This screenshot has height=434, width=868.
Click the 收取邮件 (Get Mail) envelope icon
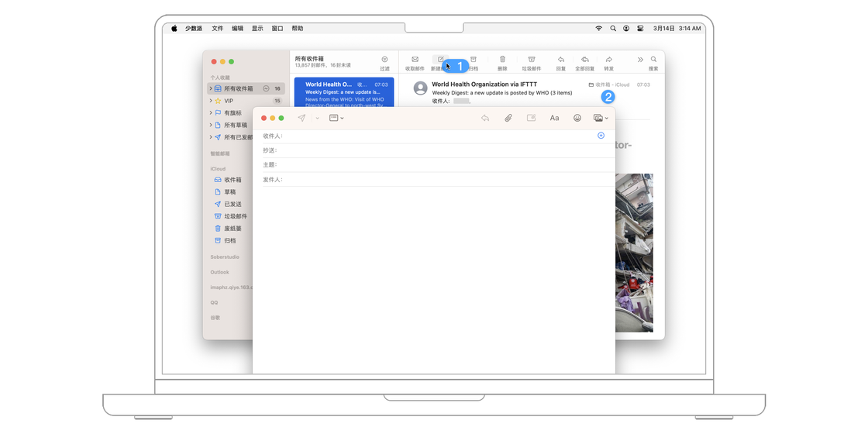point(415,60)
